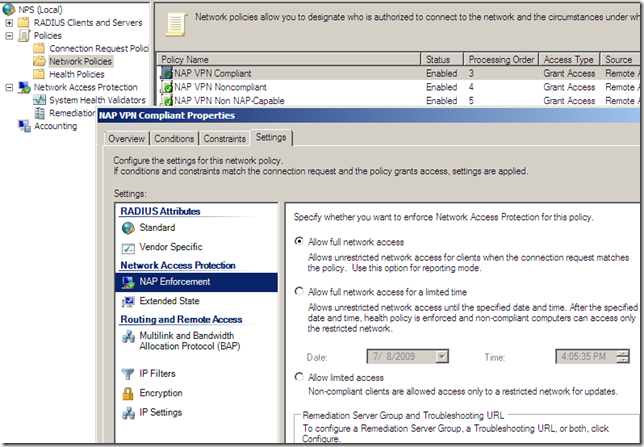This screenshot has width=644, height=447.
Task: Select Network Policies in the tree
Action: [80, 61]
